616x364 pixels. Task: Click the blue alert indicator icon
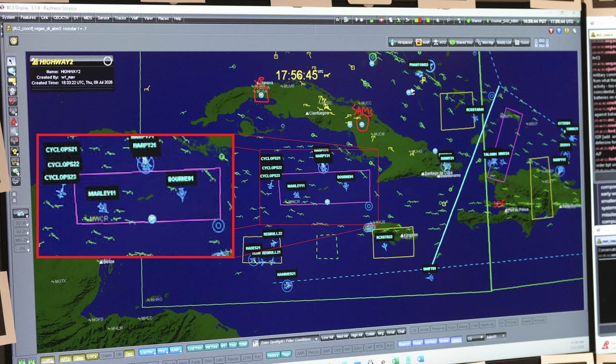(x=559, y=30)
